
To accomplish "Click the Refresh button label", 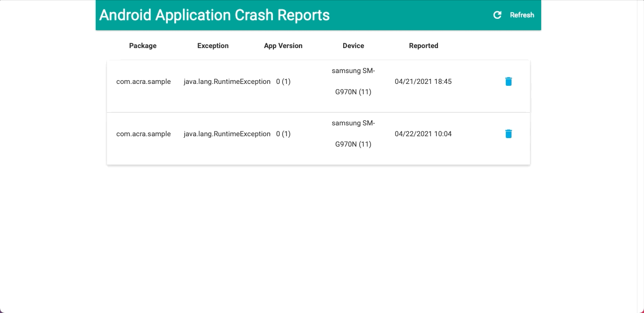I will (522, 15).
